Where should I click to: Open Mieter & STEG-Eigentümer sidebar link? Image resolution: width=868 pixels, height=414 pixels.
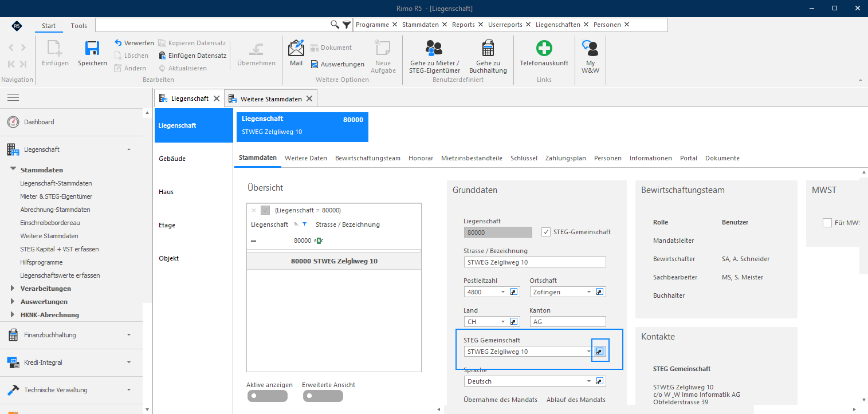(56, 196)
